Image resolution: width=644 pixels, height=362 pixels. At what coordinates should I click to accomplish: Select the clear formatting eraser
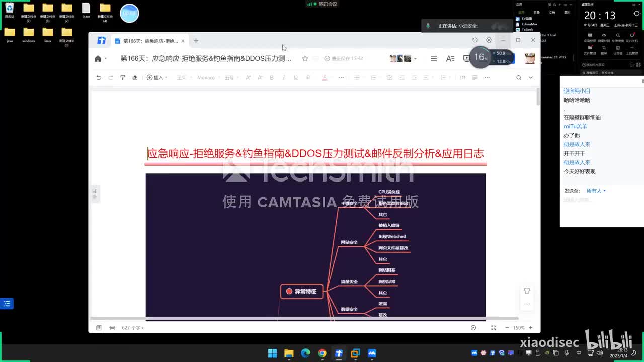point(134,78)
